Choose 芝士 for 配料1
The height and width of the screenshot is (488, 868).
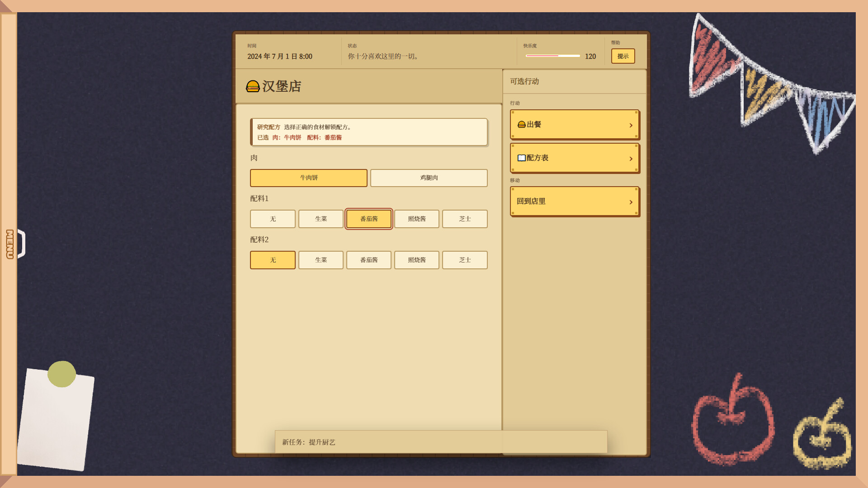tap(465, 219)
